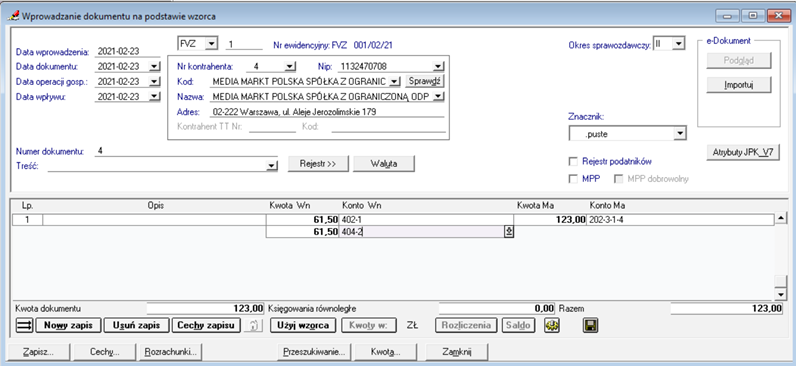
Task: Click the Opis column header
Action: 156,206
